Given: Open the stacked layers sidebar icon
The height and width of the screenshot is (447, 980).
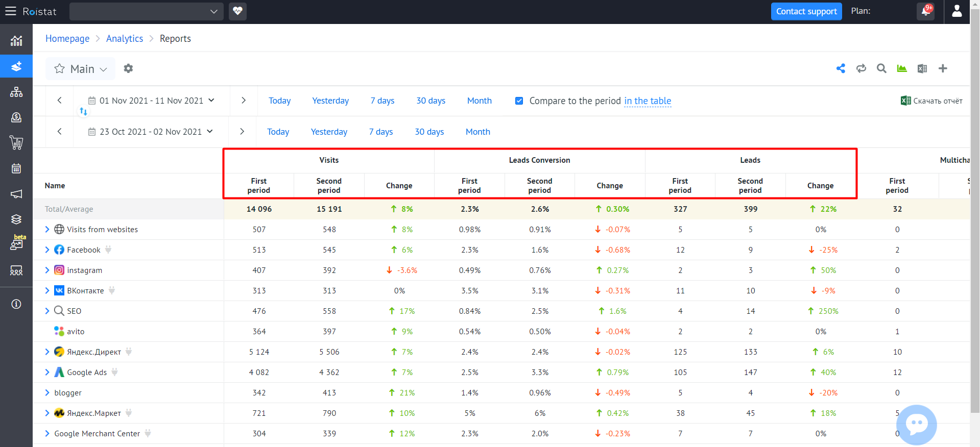Looking at the screenshot, I should (x=16, y=219).
